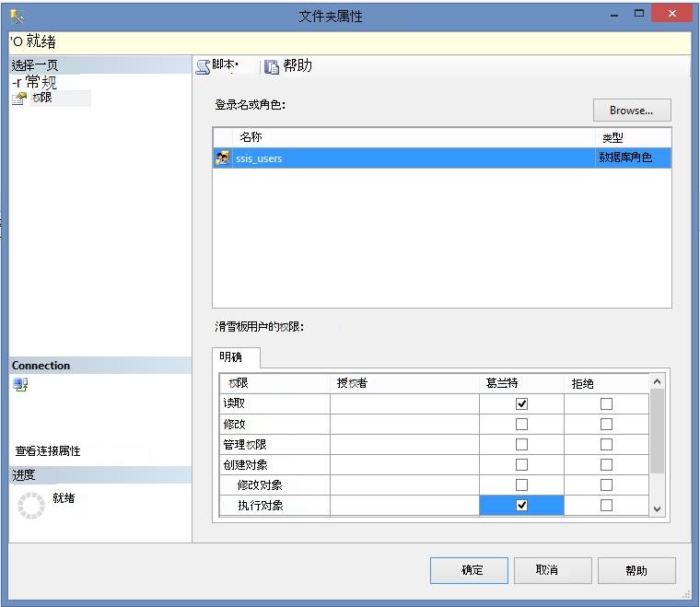Select the 常规 page
Screen dimensions: 700x607
pos(41,82)
